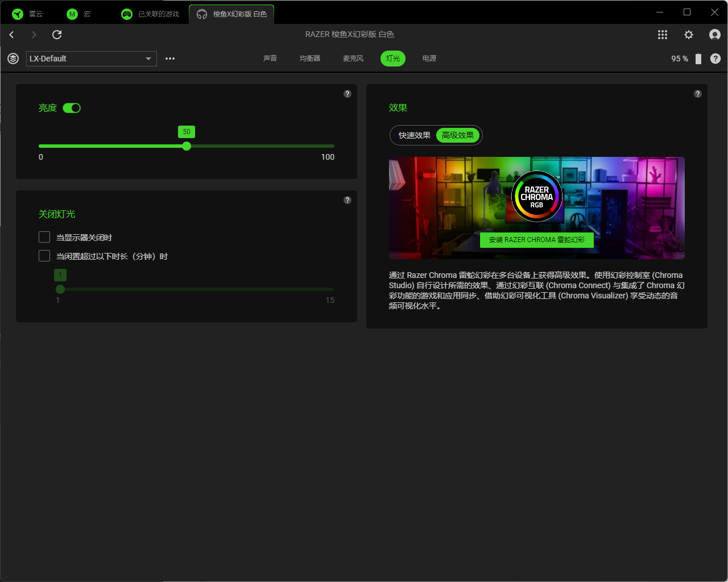Viewport: 728px width, 582px height.
Task: Click the forward navigation arrow
Action: [x=34, y=35]
